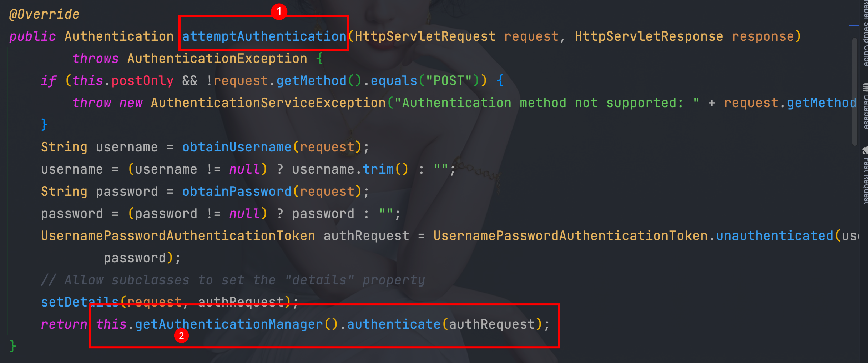Open the Database tool window tab
The width and height of the screenshot is (868, 363).
[865, 106]
